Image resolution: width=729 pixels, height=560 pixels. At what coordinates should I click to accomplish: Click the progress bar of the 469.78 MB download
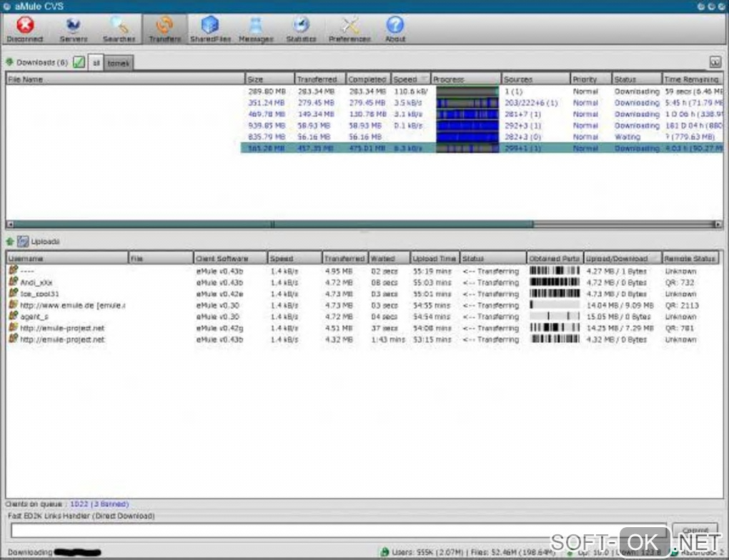click(x=467, y=114)
